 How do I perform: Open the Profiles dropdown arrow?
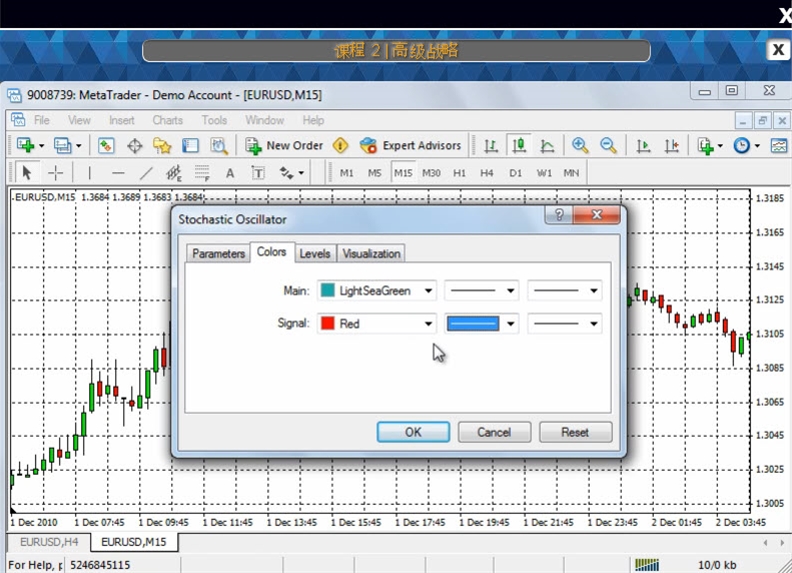[78, 146]
